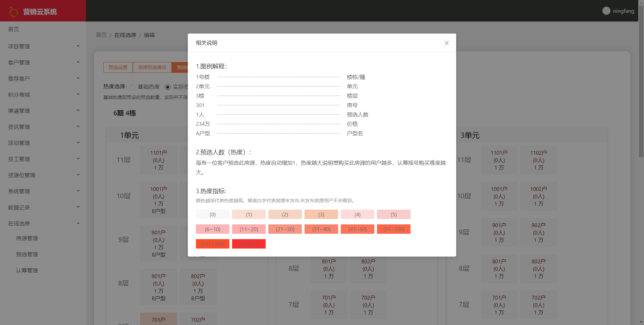Click the (4) heat swatch
Screen dimensions: 644x325
click(x=358, y=214)
